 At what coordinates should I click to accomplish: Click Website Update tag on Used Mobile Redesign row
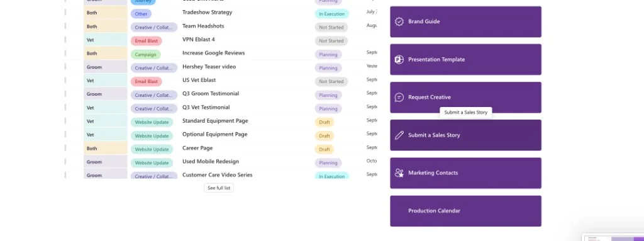pos(152,163)
